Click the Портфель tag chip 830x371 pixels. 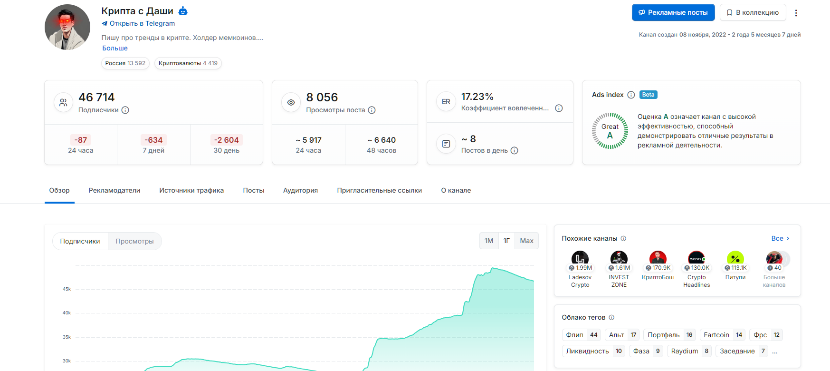pyautogui.click(x=670, y=335)
